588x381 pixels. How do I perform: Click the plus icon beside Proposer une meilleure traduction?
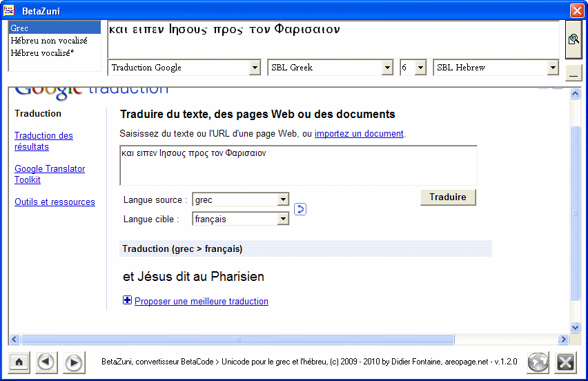coord(128,300)
